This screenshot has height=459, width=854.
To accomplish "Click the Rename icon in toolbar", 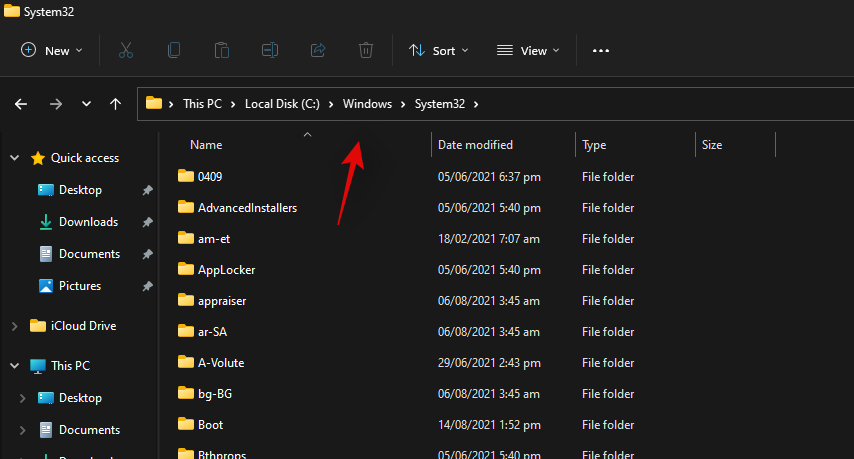I will pyautogui.click(x=270, y=50).
